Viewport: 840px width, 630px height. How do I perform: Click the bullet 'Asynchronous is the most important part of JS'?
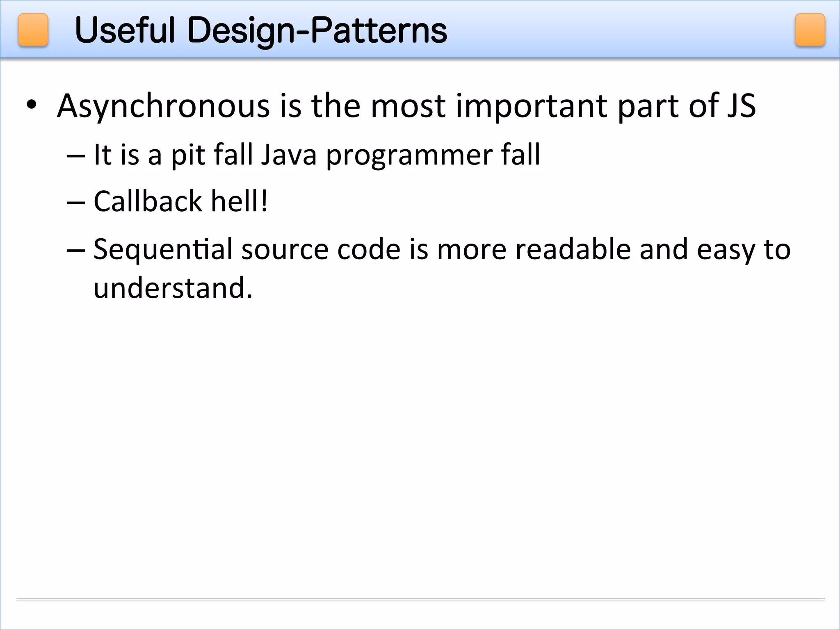[406, 106]
